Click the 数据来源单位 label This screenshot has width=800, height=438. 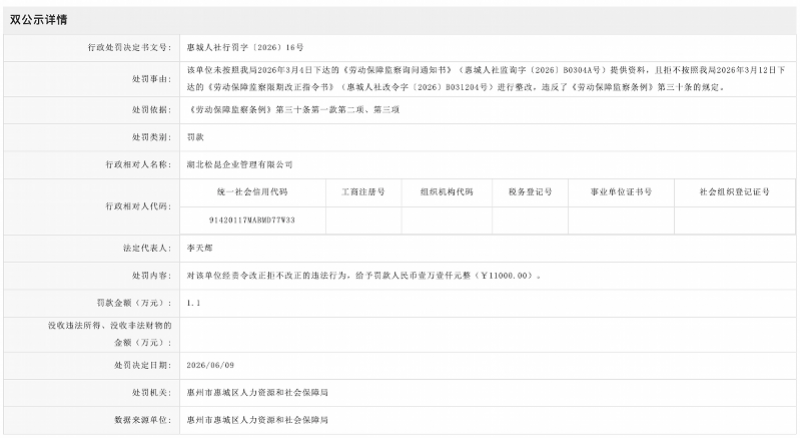(x=142, y=420)
